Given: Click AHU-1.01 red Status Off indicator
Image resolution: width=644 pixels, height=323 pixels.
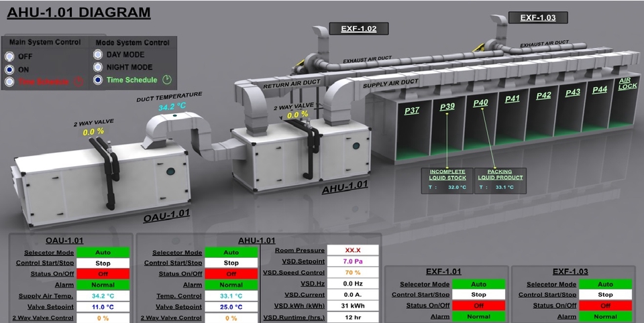Looking at the screenshot, I should coord(231,274).
